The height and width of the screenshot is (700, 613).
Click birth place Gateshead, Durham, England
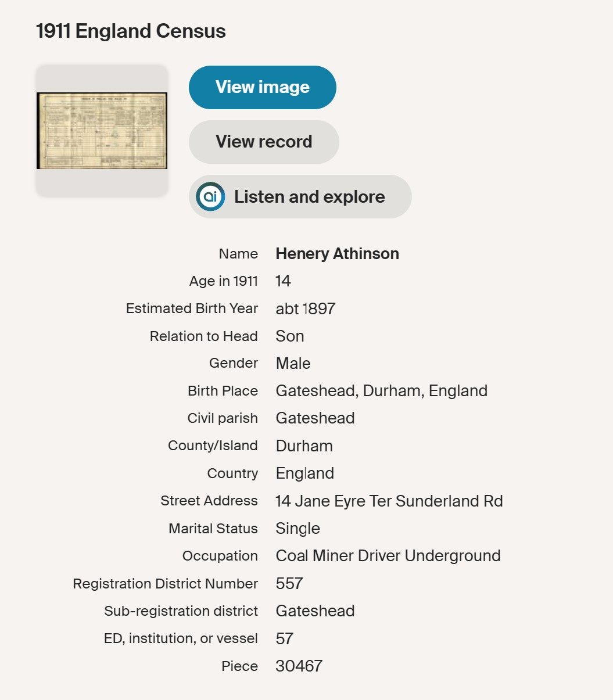pos(381,391)
